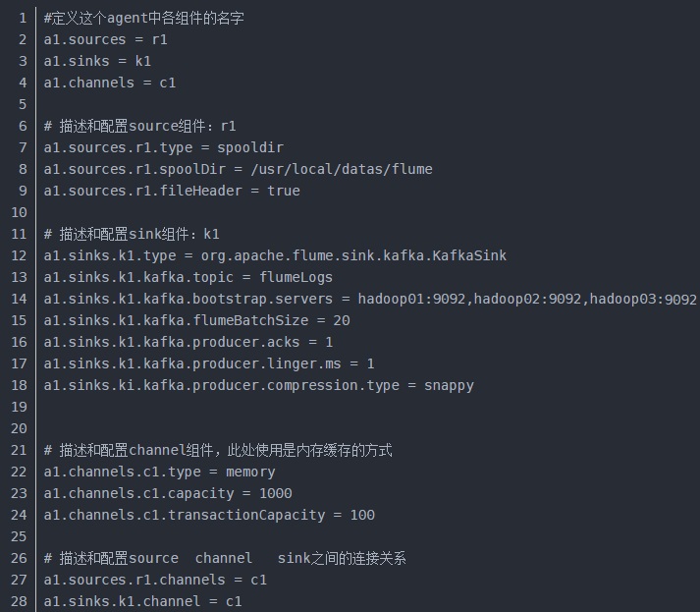Click the value r1 on the a1.sources line
The height and width of the screenshot is (612, 700).
click(x=159, y=39)
